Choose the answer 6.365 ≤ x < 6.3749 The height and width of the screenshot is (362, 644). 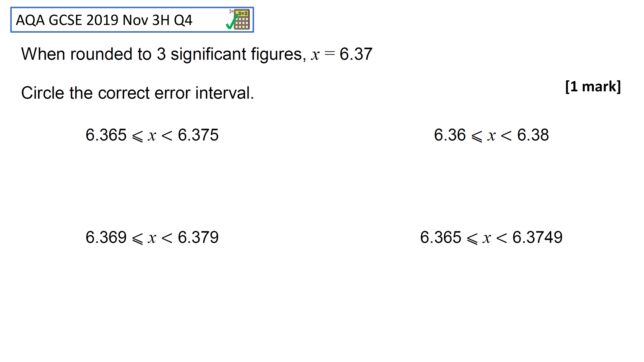pos(491,237)
